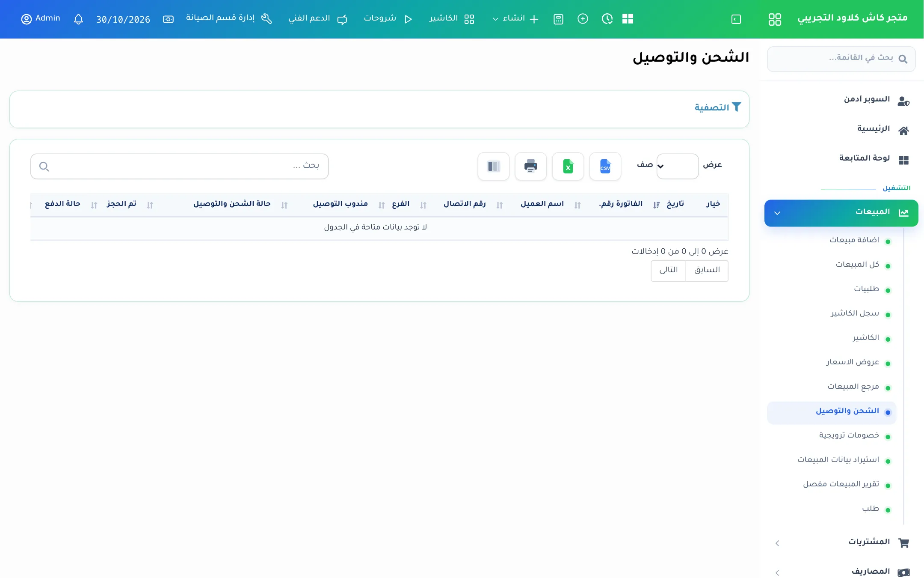Image resolution: width=924 pixels, height=578 pixels.
Task: Open خصومات ترويجية sidebar item
Action: click(x=849, y=435)
